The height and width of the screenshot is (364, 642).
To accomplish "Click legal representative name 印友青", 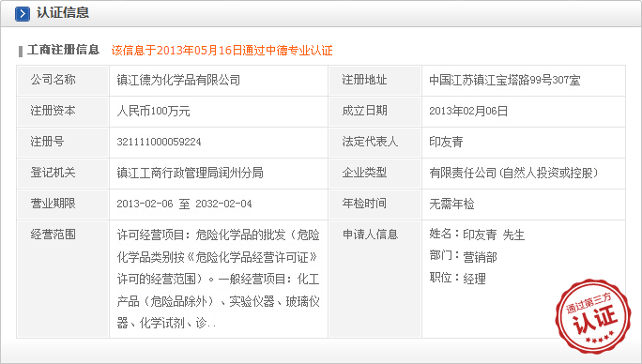I will (446, 142).
